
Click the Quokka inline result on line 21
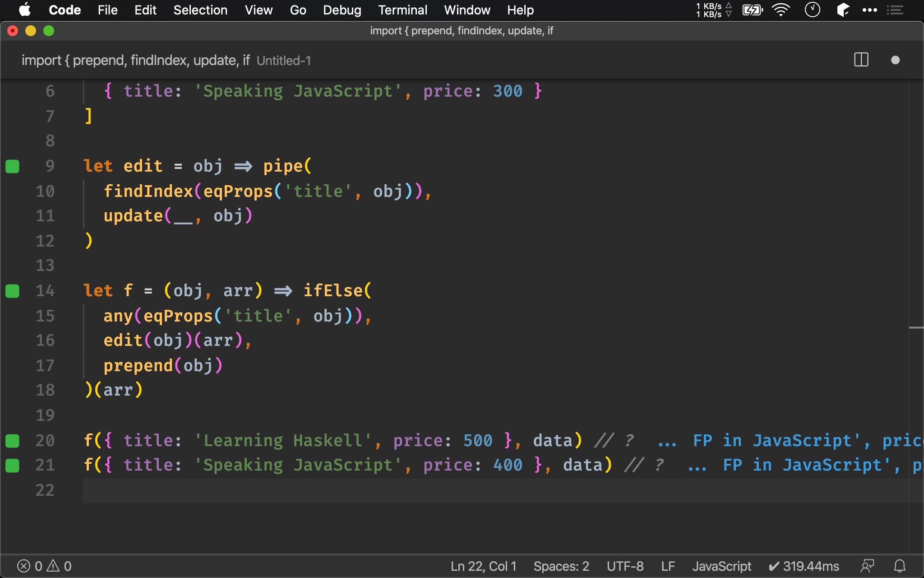click(x=805, y=465)
